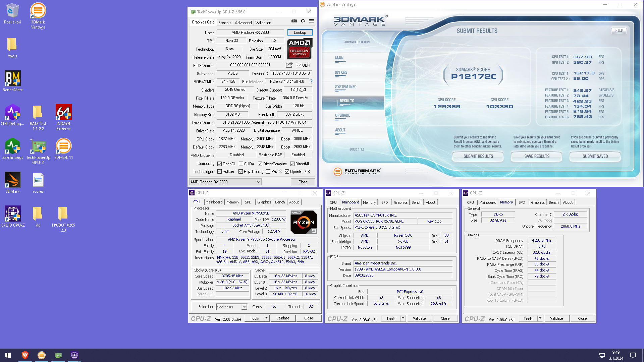This screenshot has height=362, width=644.
Task: Open the Socket #1 selection dropdown
Action: pyautogui.click(x=232, y=307)
